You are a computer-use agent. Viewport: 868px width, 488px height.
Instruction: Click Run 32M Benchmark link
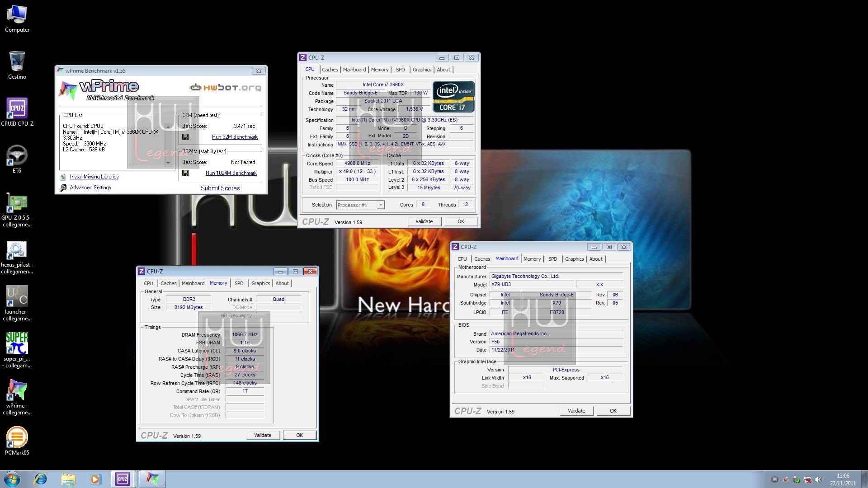[235, 137]
